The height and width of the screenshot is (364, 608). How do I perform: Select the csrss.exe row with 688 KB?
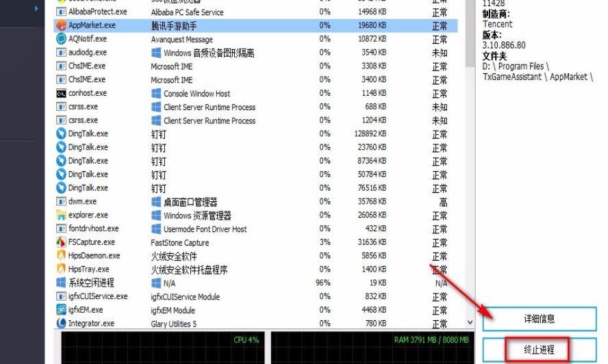click(255, 107)
